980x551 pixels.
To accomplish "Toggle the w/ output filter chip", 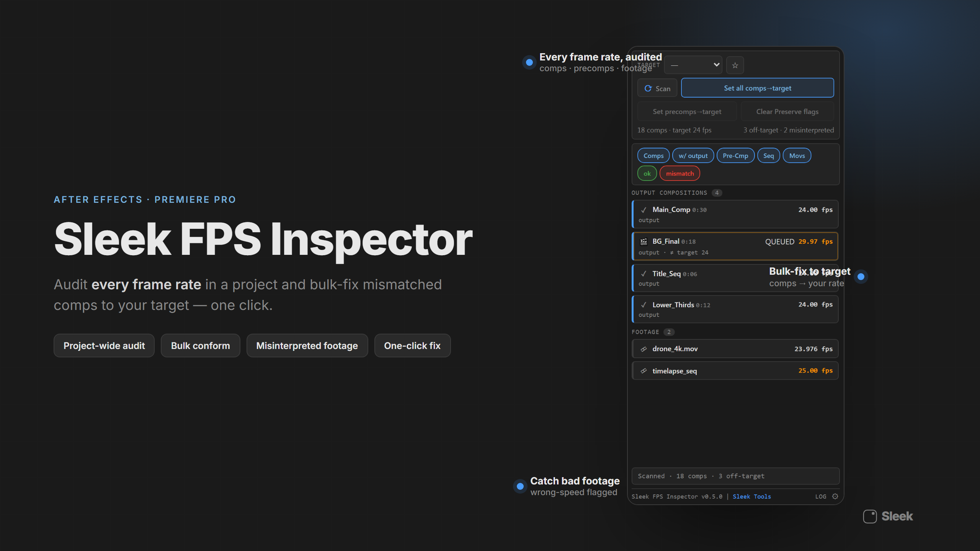I will pos(693,156).
